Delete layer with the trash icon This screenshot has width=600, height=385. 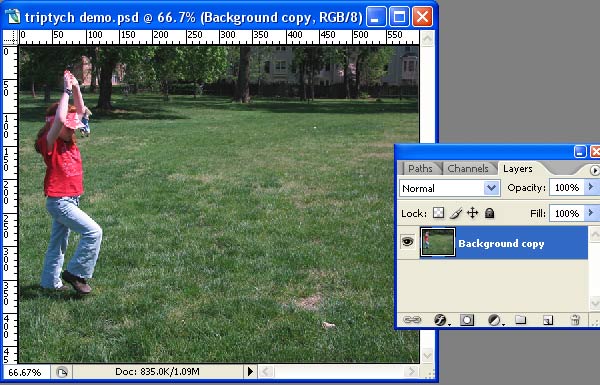tap(575, 320)
